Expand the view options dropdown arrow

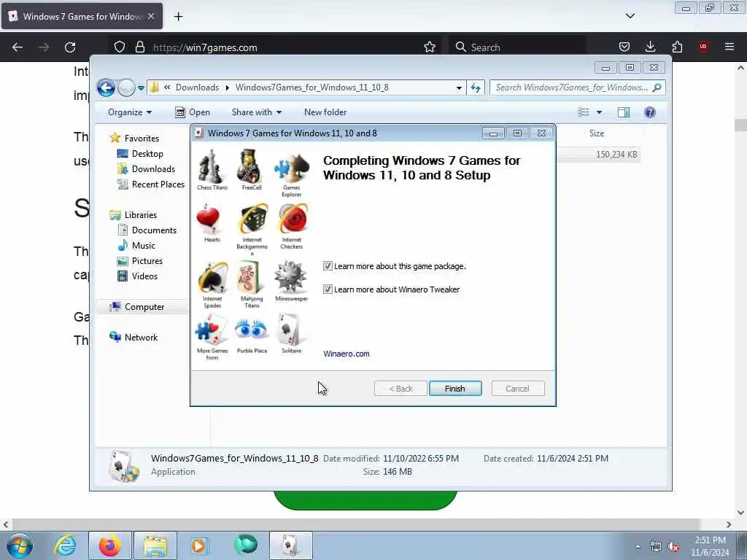[x=600, y=112]
